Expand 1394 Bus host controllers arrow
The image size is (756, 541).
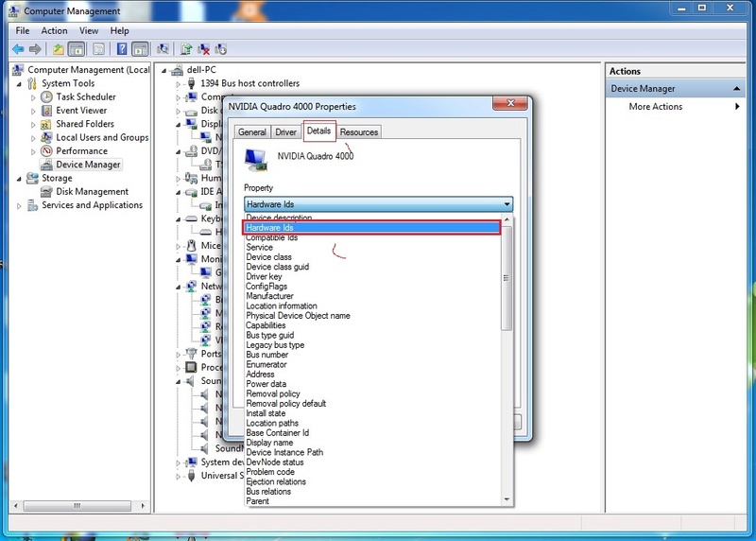[178, 84]
